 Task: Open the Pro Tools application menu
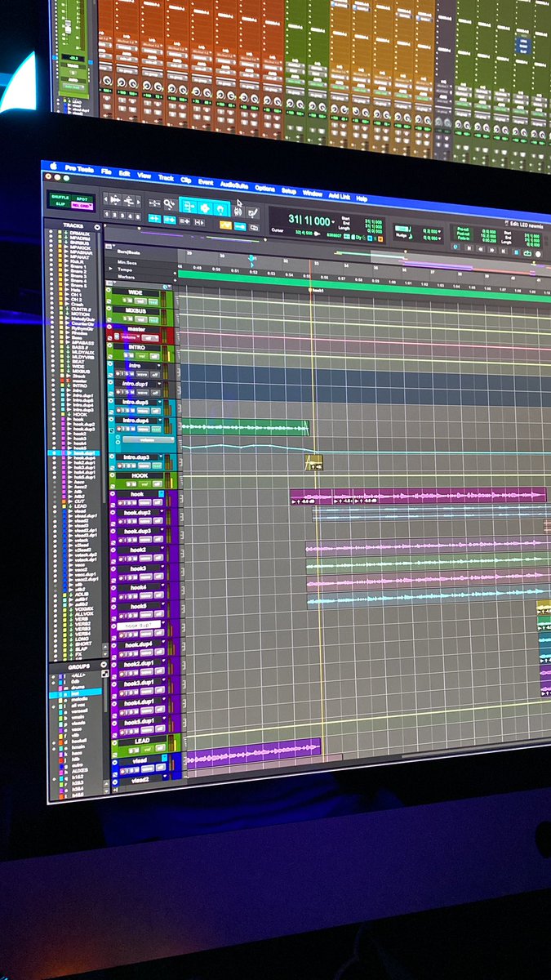coord(79,169)
